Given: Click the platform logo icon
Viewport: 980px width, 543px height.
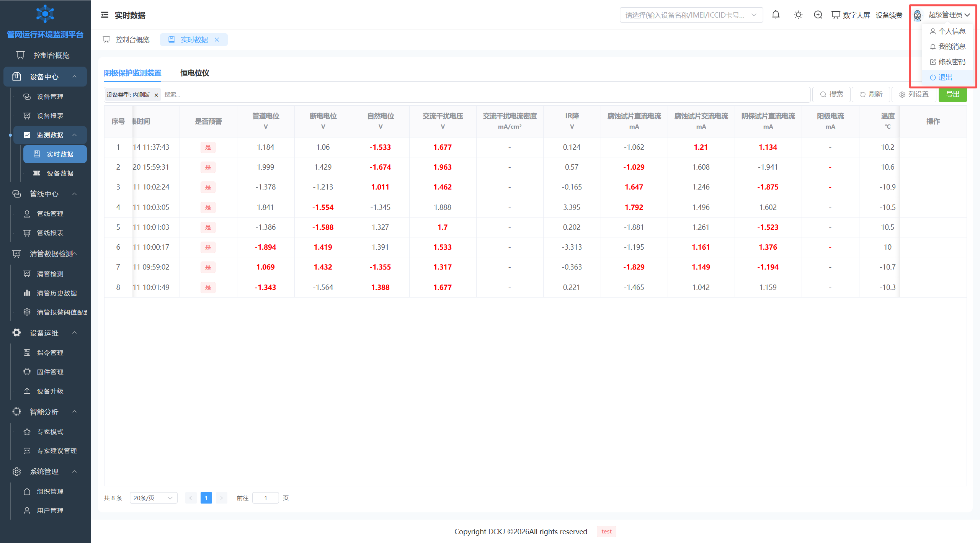Looking at the screenshot, I should click(45, 14).
